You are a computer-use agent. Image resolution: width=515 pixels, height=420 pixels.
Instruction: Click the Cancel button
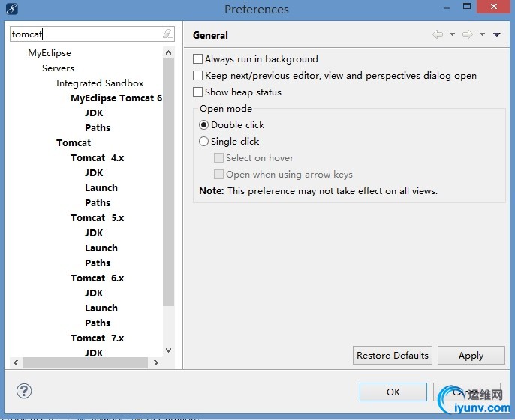(467, 391)
